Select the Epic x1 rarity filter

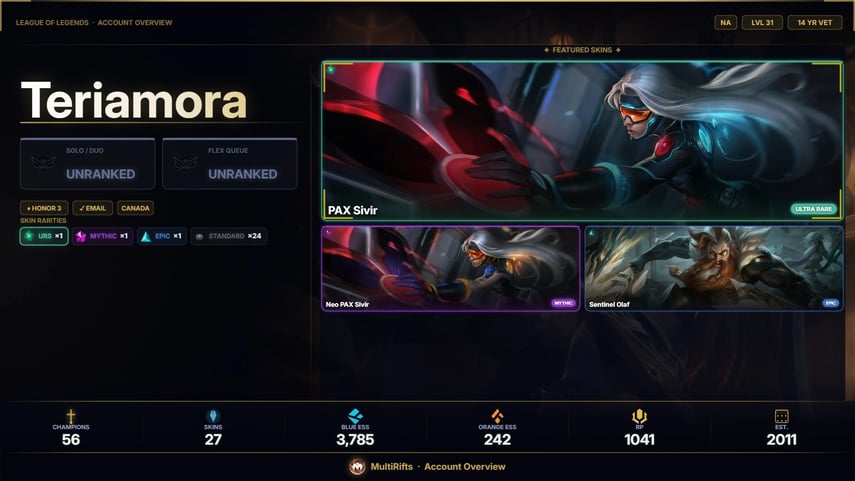(162, 236)
